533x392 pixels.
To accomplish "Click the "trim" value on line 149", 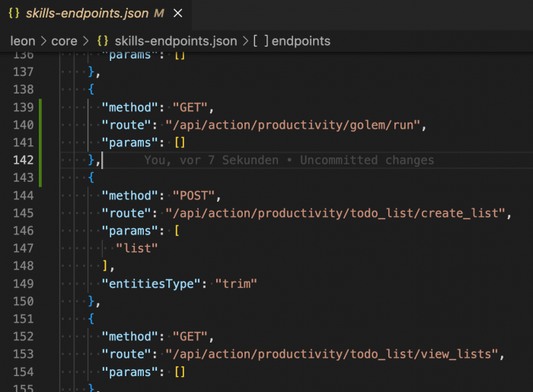I will 236,284.
